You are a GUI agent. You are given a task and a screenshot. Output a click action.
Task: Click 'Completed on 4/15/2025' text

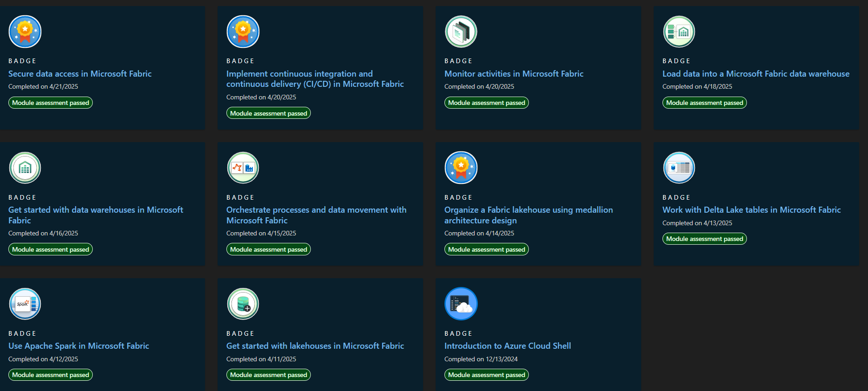click(261, 233)
